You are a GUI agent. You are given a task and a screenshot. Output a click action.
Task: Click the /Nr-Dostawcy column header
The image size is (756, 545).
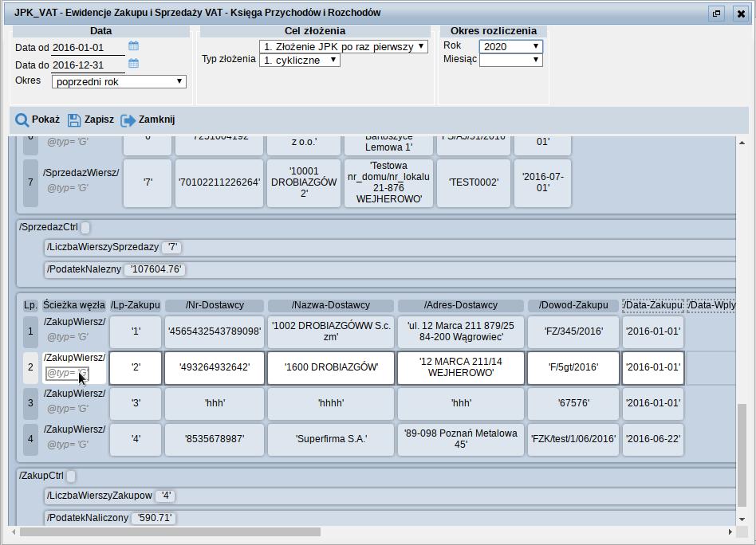215,305
